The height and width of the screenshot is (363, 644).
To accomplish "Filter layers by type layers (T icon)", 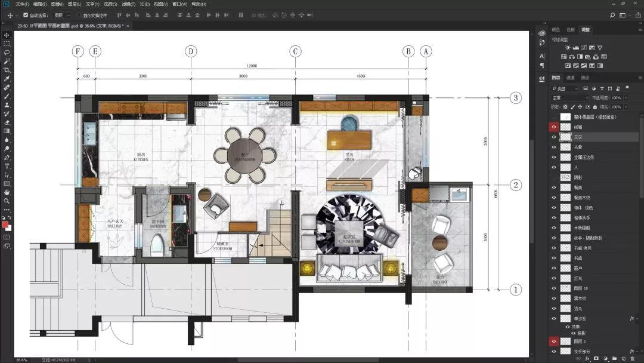I will tap(602, 88).
